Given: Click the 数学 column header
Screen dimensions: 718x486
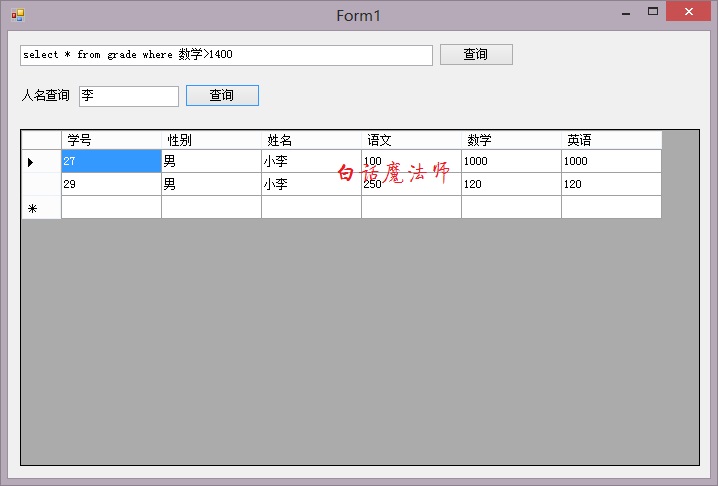Looking at the screenshot, I should click(x=511, y=140).
